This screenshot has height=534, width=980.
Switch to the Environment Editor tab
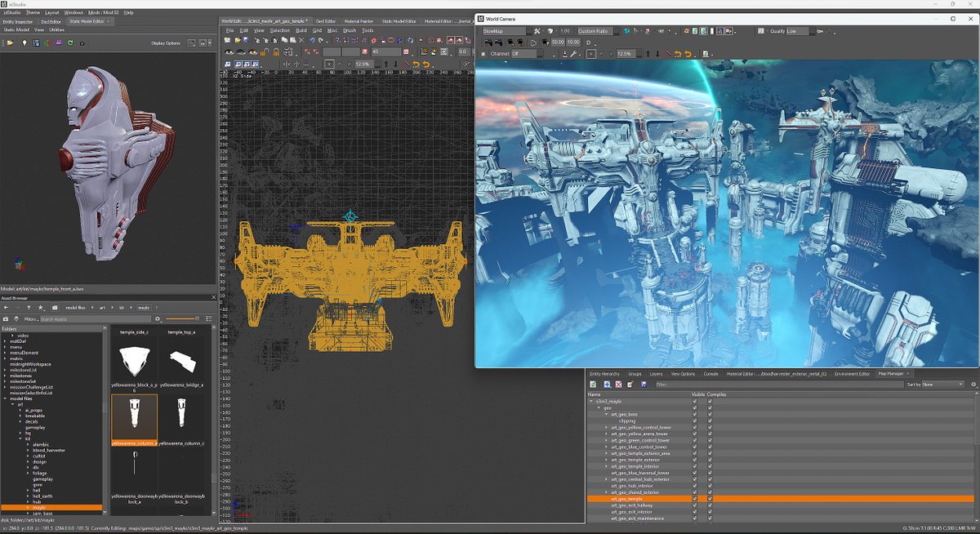[x=852, y=373]
